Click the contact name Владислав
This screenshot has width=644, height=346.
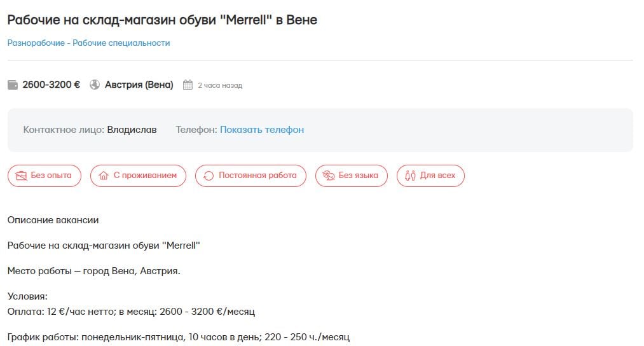[x=132, y=130]
